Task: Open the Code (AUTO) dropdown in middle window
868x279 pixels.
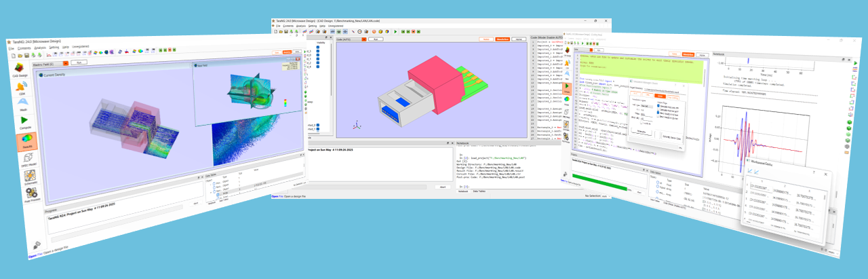Action: (x=351, y=39)
